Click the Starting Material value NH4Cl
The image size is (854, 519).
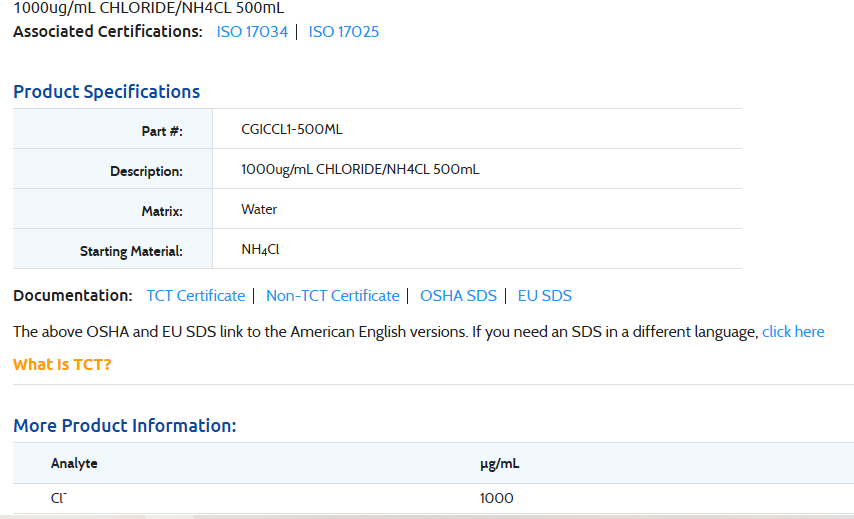click(260, 250)
